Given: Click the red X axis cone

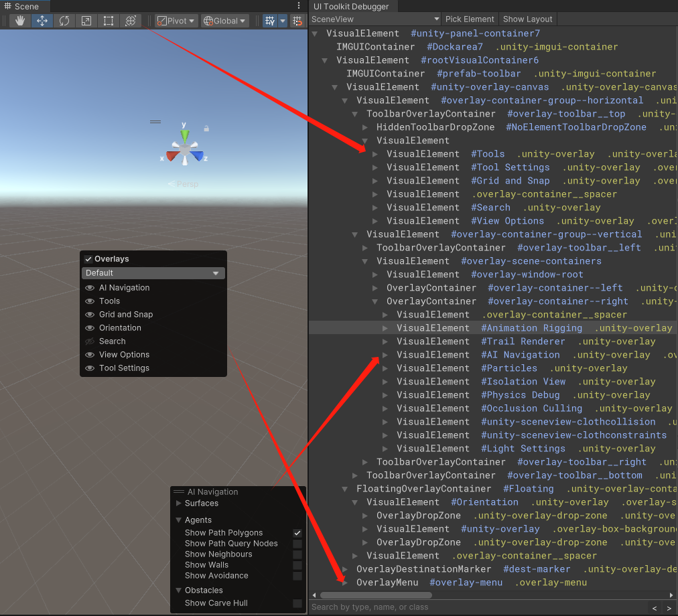Looking at the screenshot, I should pyautogui.click(x=173, y=155).
